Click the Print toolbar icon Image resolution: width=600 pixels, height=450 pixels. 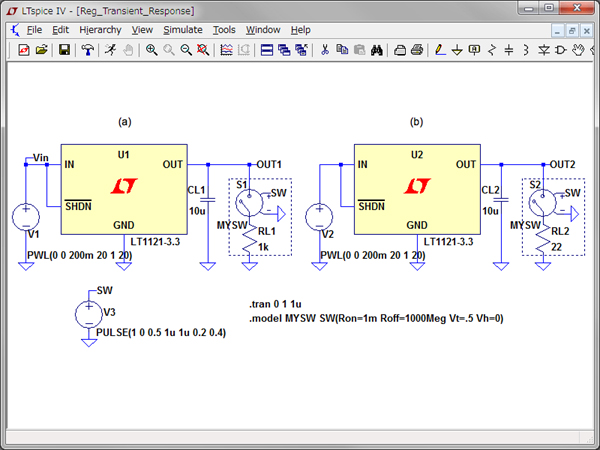pos(417,50)
